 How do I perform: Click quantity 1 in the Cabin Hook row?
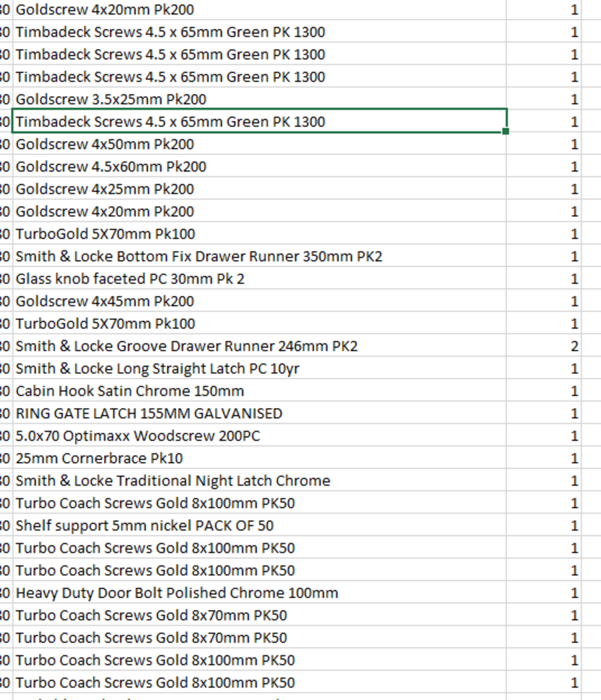pyautogui.click(x=544, y=391)
